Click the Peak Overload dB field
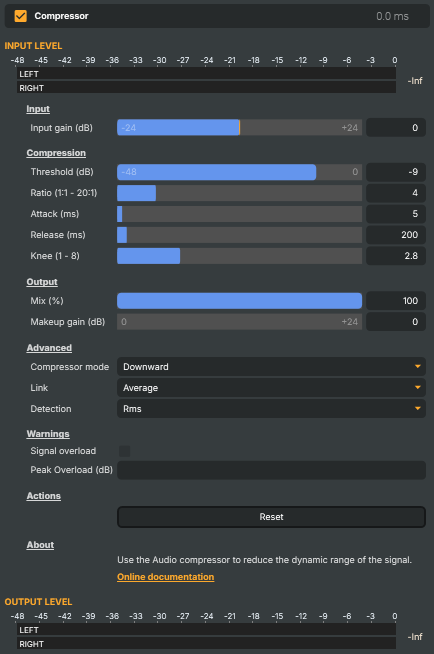 click(271, 470)
